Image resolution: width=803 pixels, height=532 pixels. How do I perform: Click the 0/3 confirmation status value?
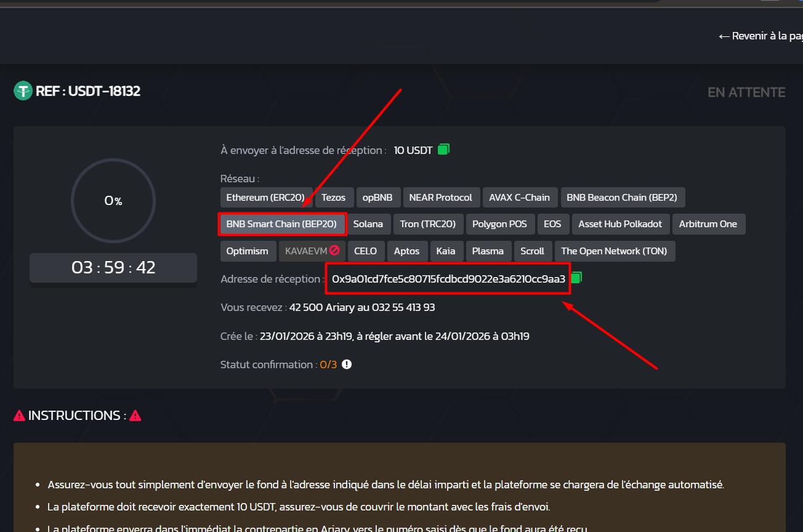(328, 365)
